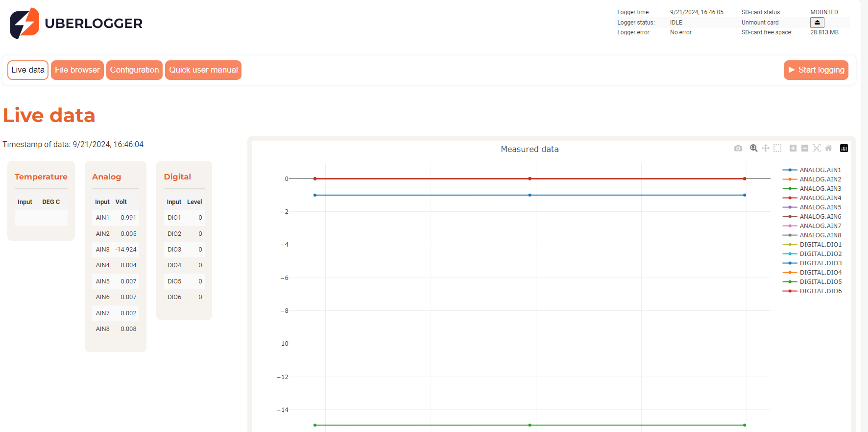Image resolution: width=868 pixels, height=432 pixels.
Task: Toggle DIGITAL.DIO1 trace in the legend
Action: (x=812, y=245)
